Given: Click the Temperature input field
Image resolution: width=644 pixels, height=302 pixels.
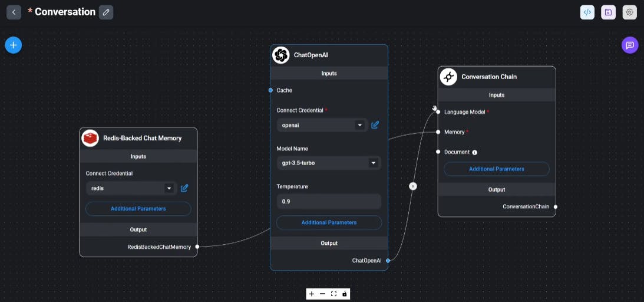Looking at the screenshot, I should (x=329, y=201).
